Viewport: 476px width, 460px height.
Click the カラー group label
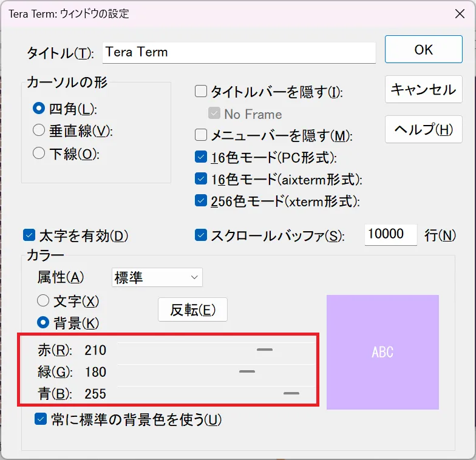(45, 255)
